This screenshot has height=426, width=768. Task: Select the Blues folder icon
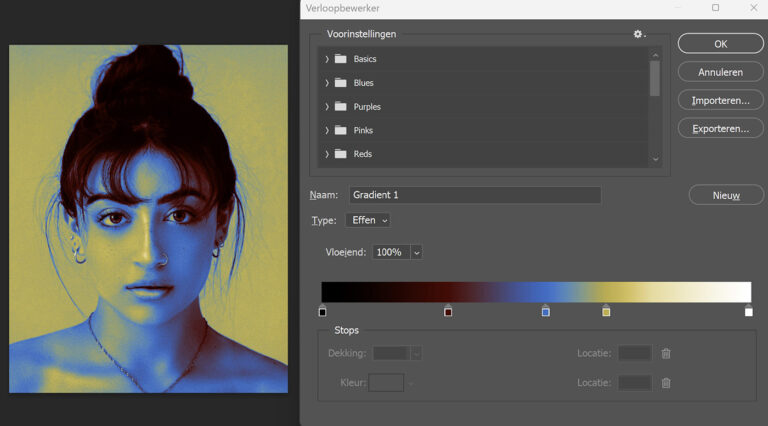click(x=340, y=83)
